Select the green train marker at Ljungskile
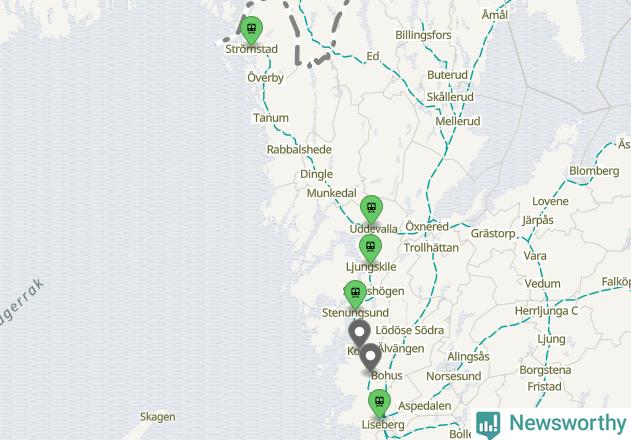The image size is (631, 440). 370,248
